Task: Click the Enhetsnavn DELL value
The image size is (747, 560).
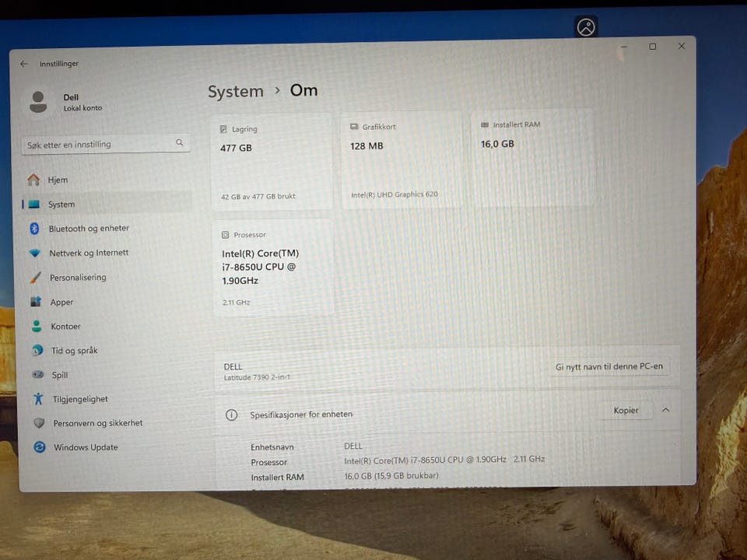Action: point(353,446)
